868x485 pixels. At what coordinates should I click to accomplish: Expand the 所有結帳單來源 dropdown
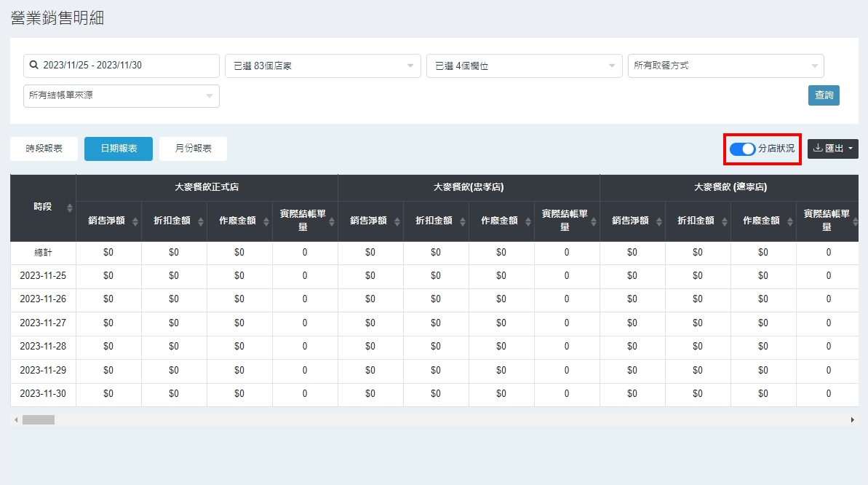121,95
